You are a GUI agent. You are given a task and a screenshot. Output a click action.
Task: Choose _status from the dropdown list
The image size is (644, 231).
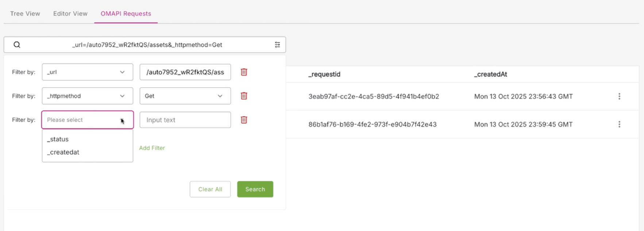pyautogui.click(x=58, y=139)
